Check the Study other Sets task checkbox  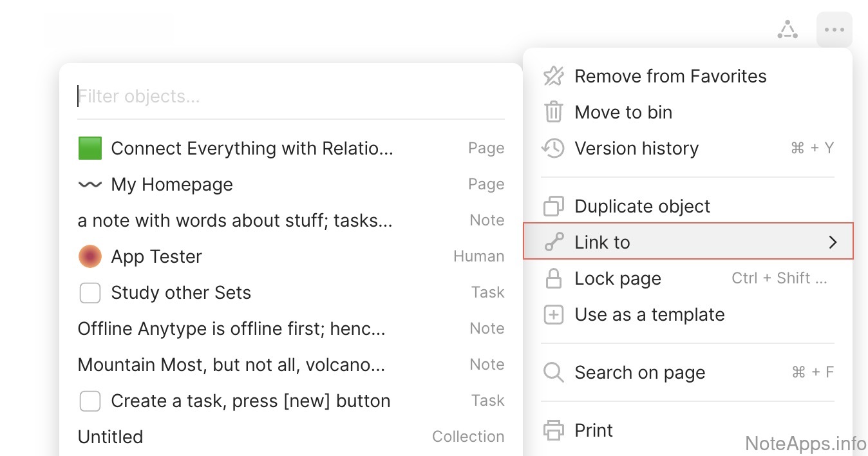(x=90, y=292)
